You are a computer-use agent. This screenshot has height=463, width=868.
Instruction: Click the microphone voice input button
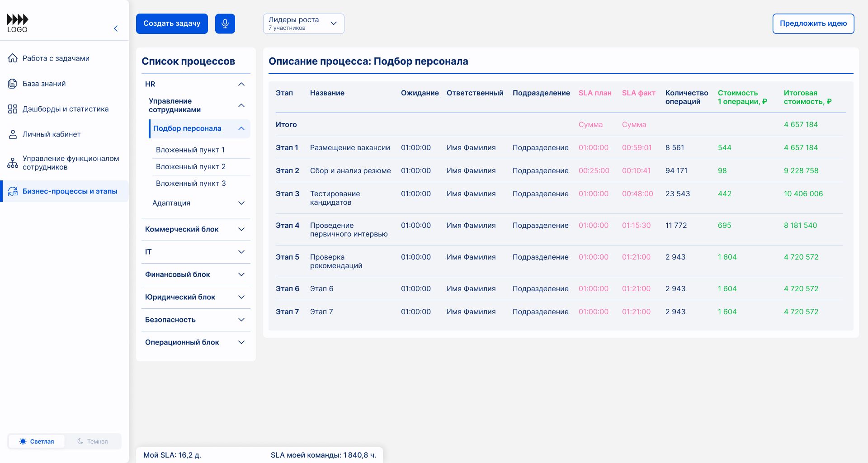[x=225, y=24]
